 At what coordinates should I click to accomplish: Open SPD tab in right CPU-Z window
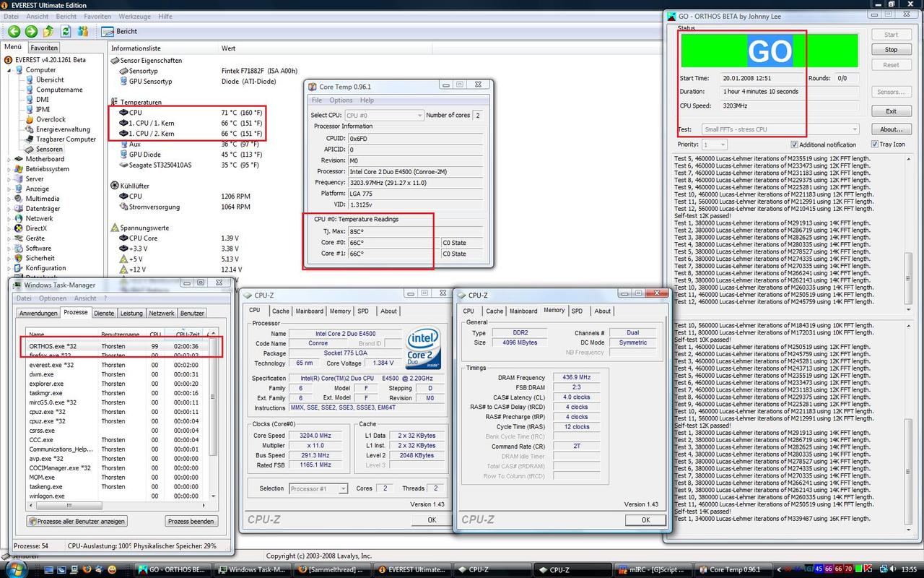point(577,311)
